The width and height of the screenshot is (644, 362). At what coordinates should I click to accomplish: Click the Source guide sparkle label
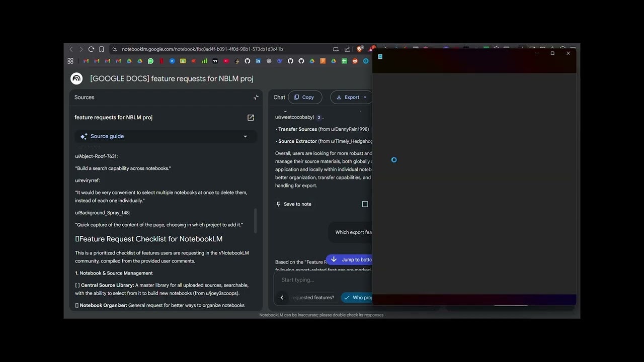pyautogui.click(x=102, y=136)
